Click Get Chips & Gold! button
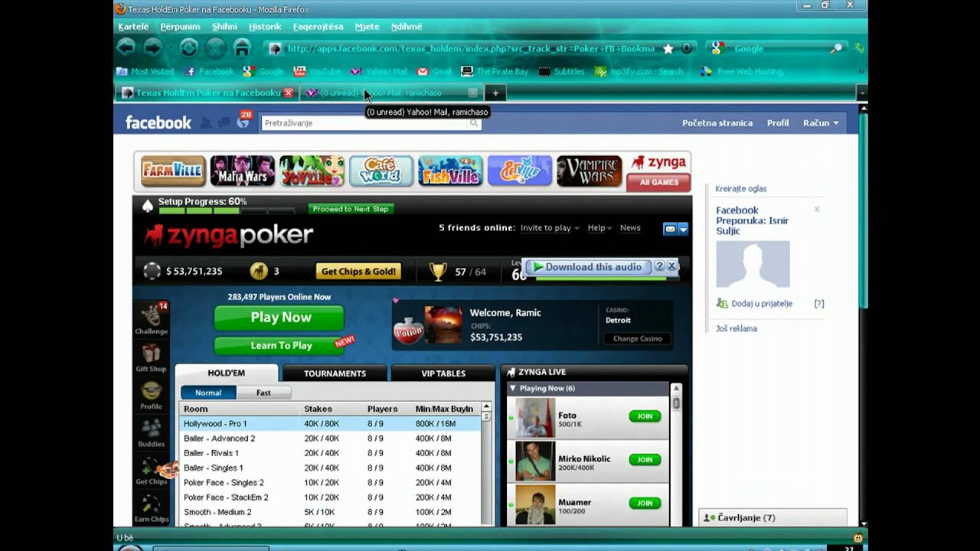The height and width of the screenshot is (551, 980). pyautogui.click(x=358, y=271)
